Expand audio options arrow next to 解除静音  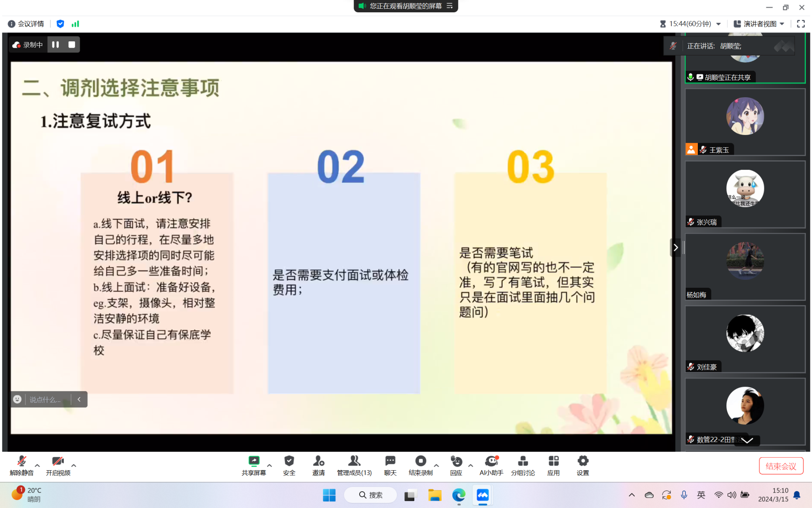[37, 465]
